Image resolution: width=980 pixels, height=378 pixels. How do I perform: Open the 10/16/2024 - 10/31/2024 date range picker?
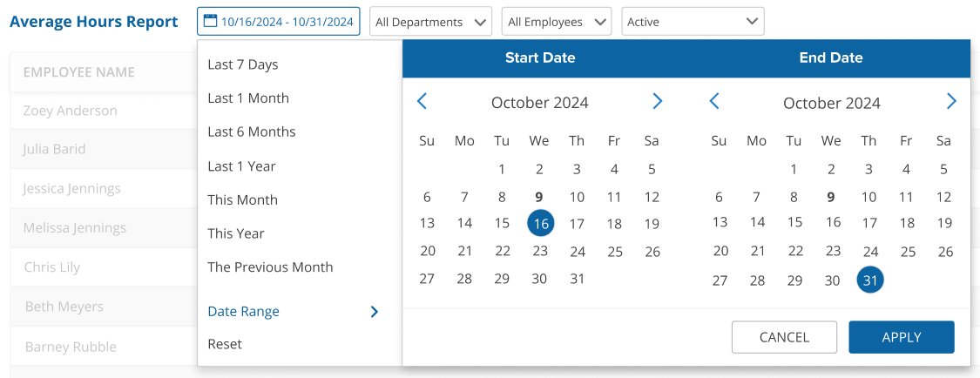278,22
